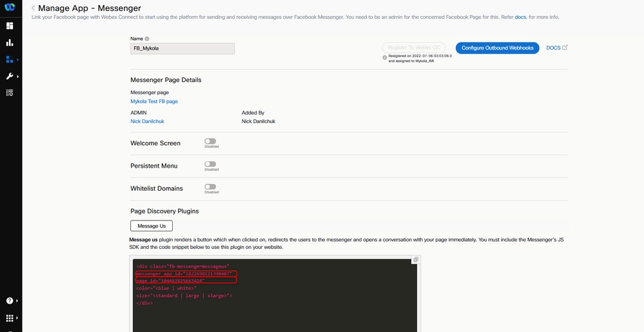The width and height of the screenshot is (644, 332).
Task: Click the div class fb-messengermessageus line
Action: 183,266
